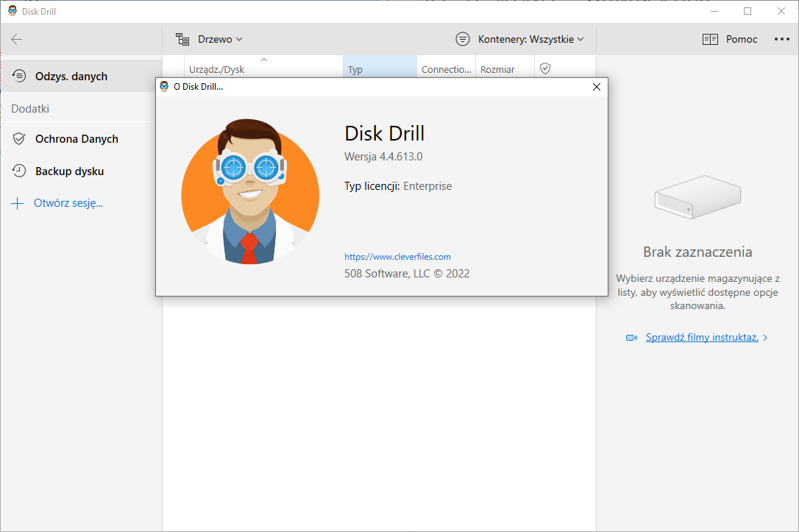Image resolution: width=799 pixels, height=532 pixels.
Task: Click the 508 Software, LLC copyright text
Action: [407, 274]
